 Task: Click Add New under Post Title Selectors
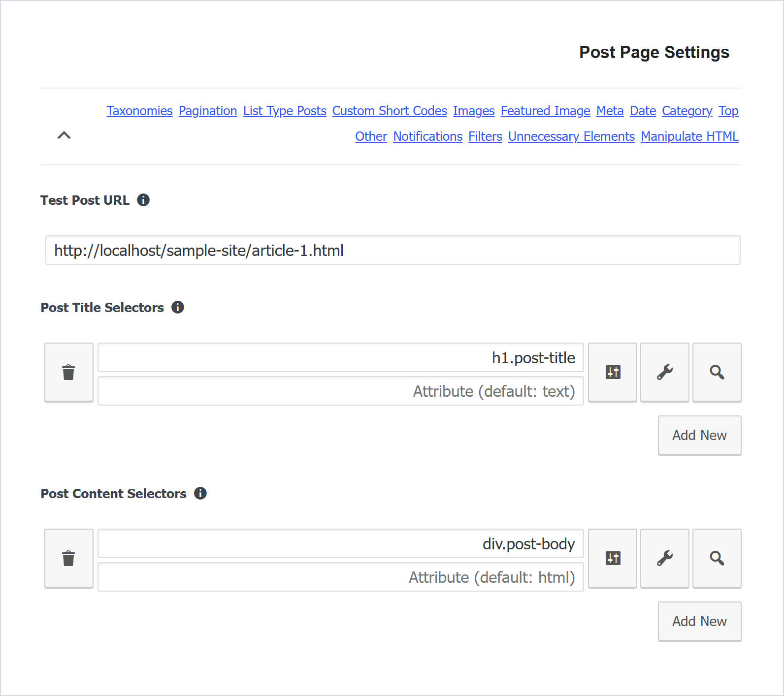coord(700,435)
